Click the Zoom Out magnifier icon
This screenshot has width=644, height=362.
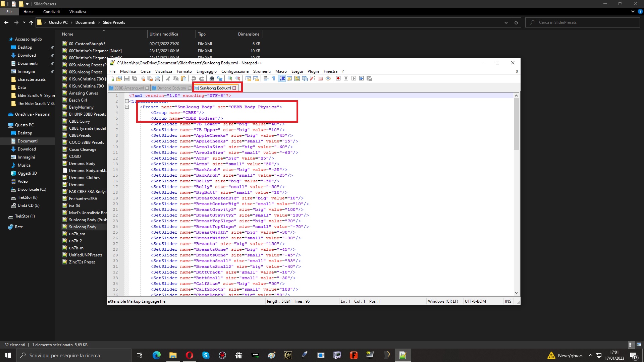[x=238, y=78]
